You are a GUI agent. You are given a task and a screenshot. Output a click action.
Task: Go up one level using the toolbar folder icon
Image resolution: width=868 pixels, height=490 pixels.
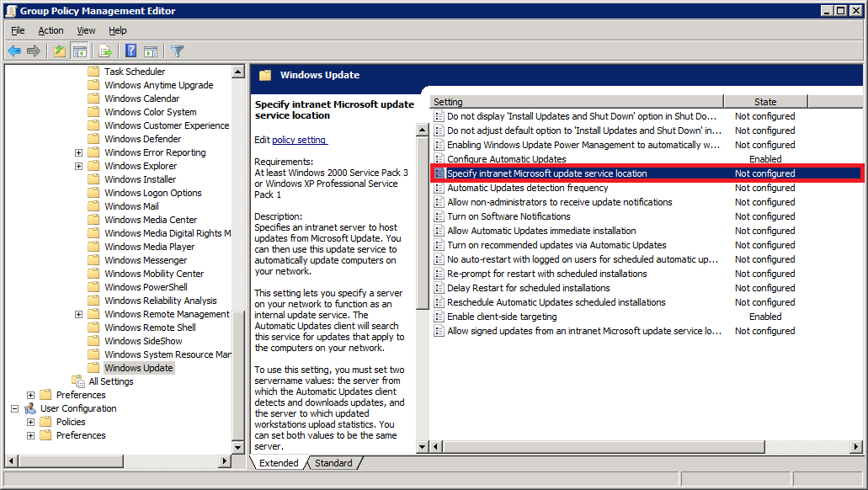click(x=60, y=51)
